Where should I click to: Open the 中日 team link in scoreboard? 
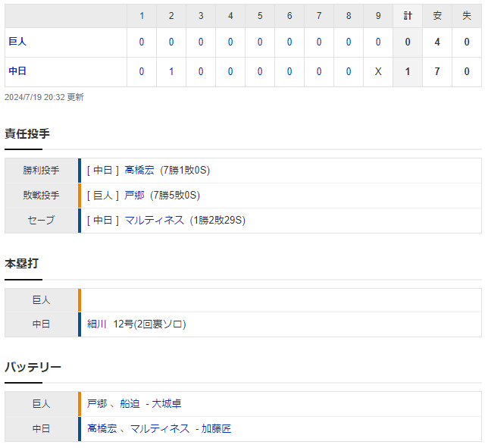[17, 71]
